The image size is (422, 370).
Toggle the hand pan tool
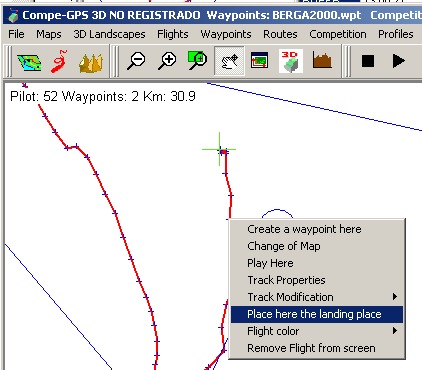tap(229, 61)
